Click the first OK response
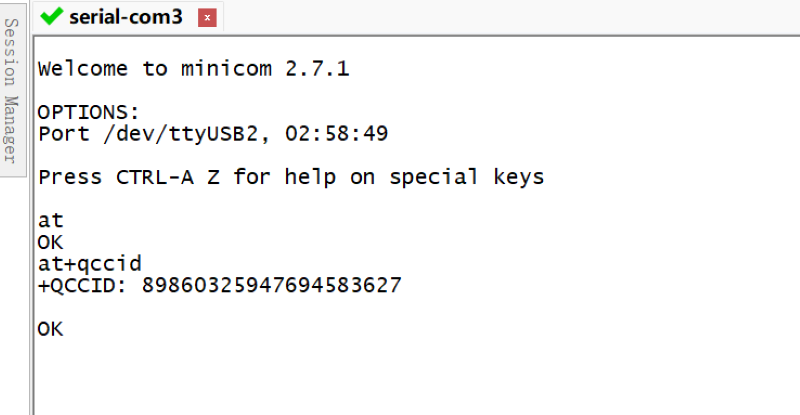The height and width of the screenshot is (415, 800). 50,242
